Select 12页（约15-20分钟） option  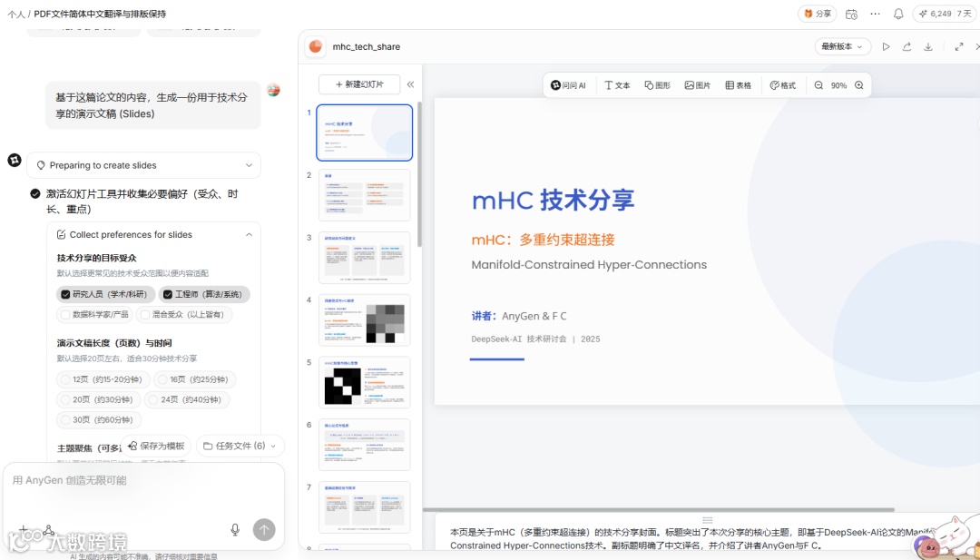coord(103,379)
